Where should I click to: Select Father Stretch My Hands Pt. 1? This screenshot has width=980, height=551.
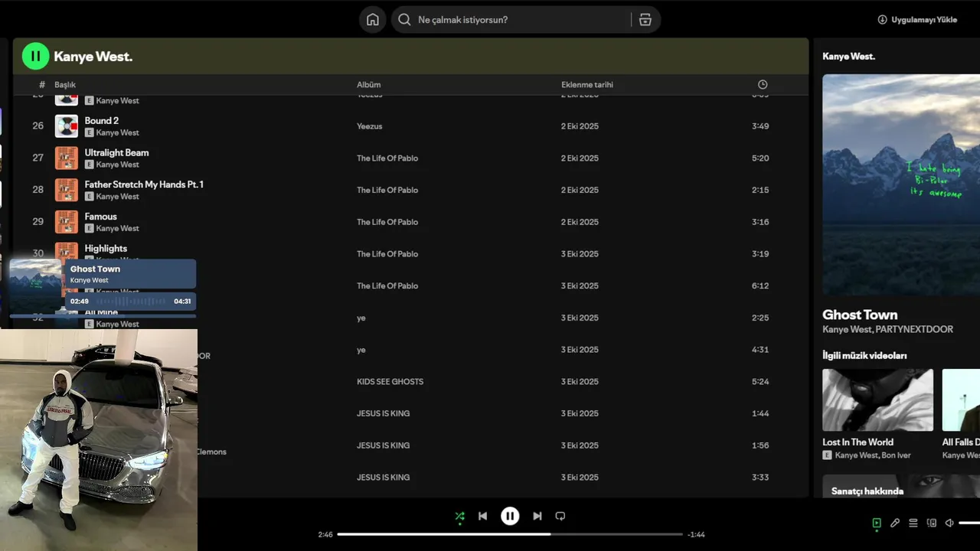point(144,184)
